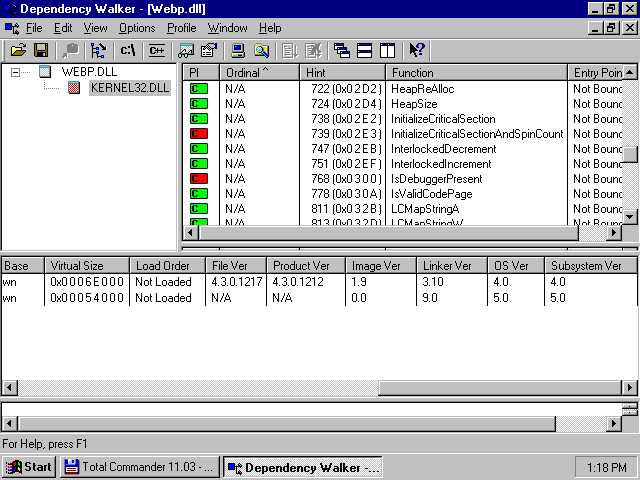The width and height of the screenshot is (640, 480).
Task: Click red C icon beside InitializeCriticalSectionAndSpinCount
Action: point(199,133)
